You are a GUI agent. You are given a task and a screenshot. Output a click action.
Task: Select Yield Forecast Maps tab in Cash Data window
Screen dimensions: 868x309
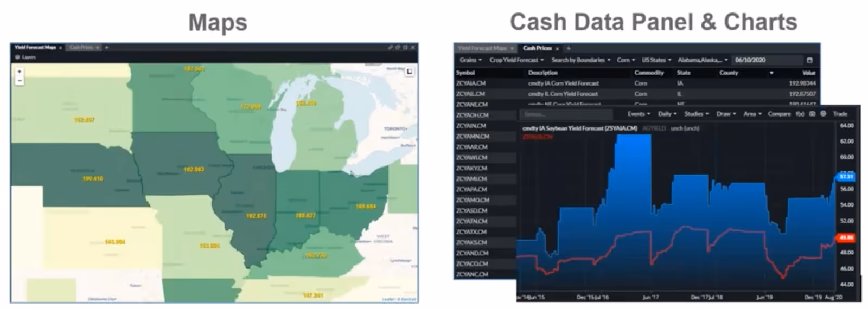(482, 48)
